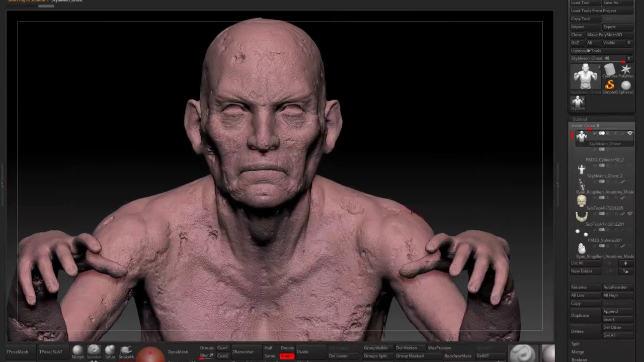Select the jaw SubTool-1-13812201 icon
Viewport: 644px width, 362px height.
tap(582, 217)
